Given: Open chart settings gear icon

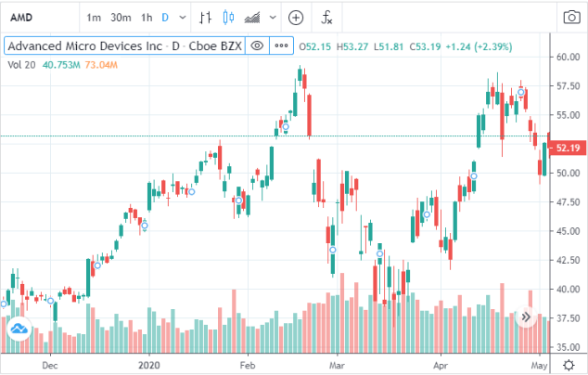Looking at the screenshot, I should pyautogui.click(x=569, y=365).
